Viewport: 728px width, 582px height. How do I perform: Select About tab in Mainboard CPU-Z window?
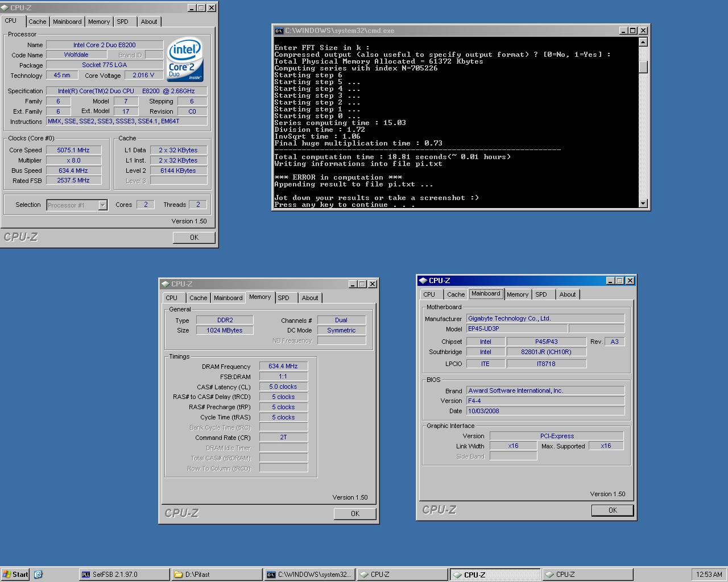[x=568, y=294]
